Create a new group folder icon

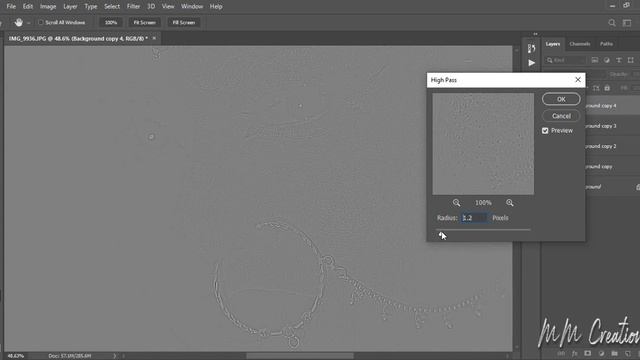click(615, 353)
